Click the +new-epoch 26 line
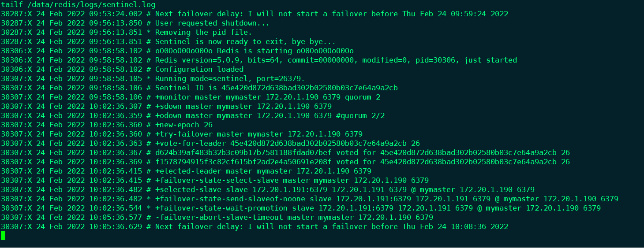 pos(183,125)
